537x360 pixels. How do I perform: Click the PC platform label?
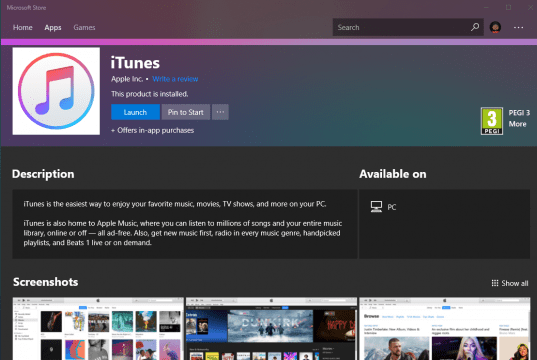(391, 207)
